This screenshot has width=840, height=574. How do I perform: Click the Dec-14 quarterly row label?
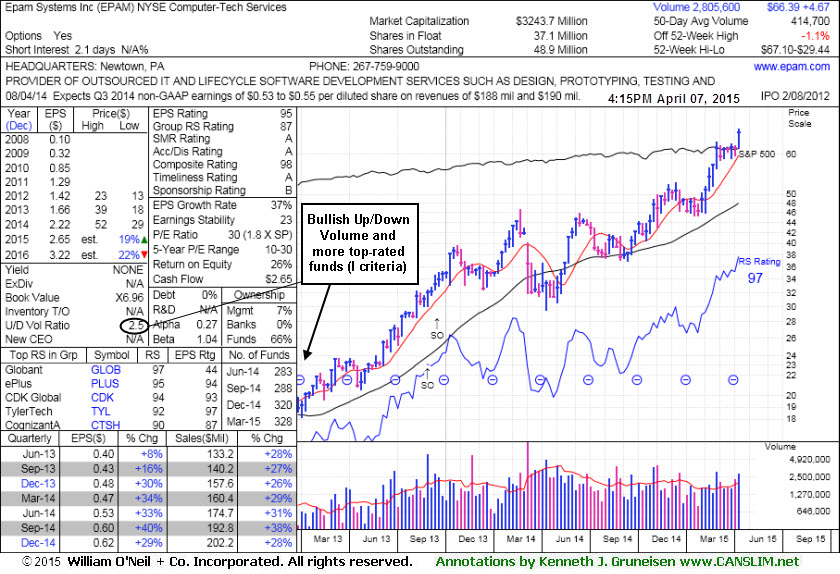(38, 543)
